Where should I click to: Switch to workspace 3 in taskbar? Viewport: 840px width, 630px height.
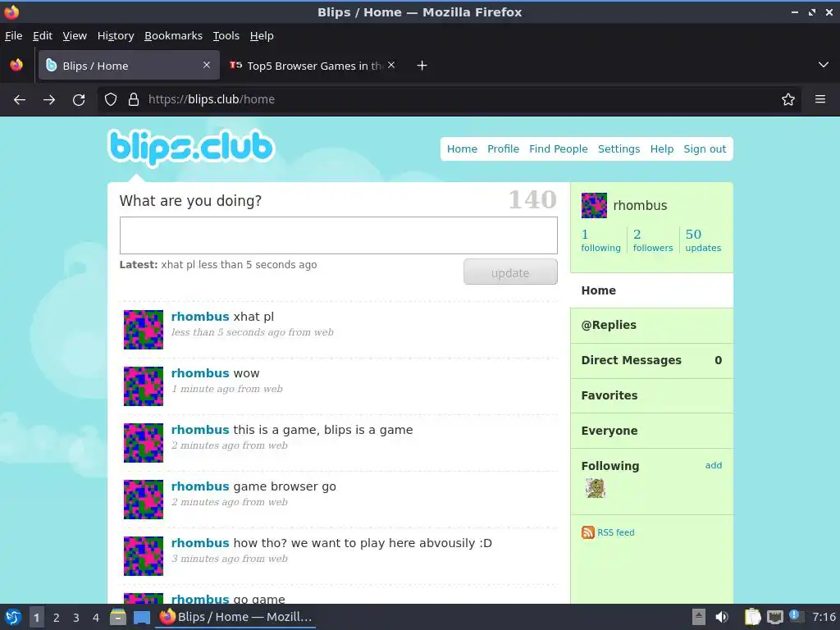point(76,618)
